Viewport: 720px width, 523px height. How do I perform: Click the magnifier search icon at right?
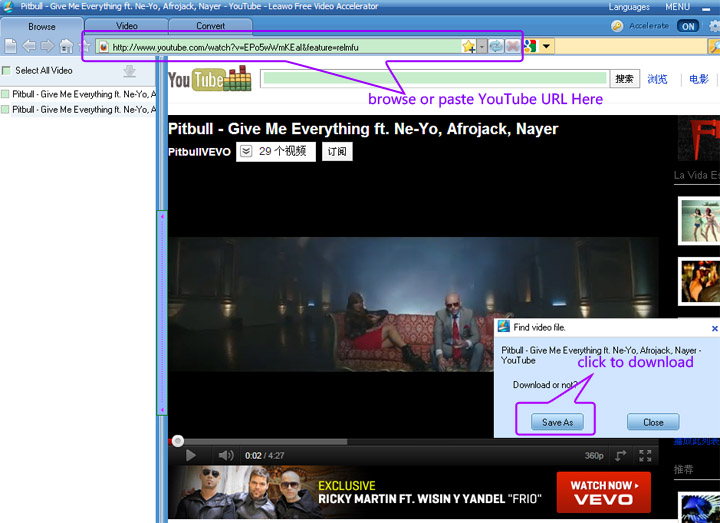click(x=714, y=46)
